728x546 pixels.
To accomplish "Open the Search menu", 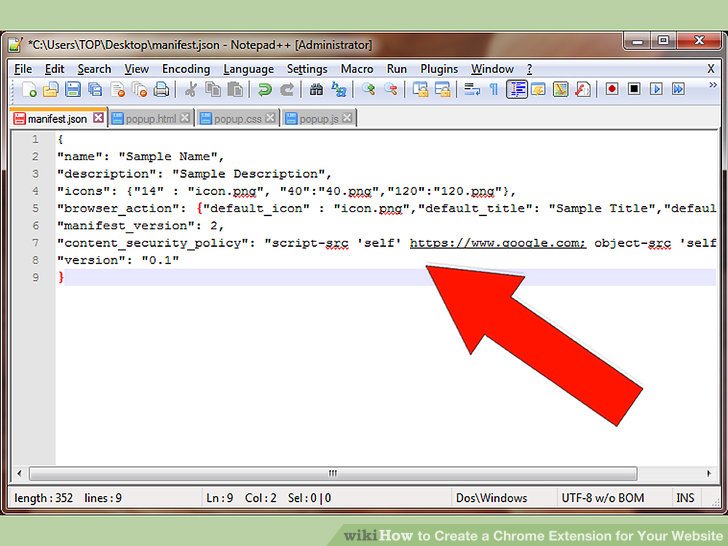I will tap(94, 69).
